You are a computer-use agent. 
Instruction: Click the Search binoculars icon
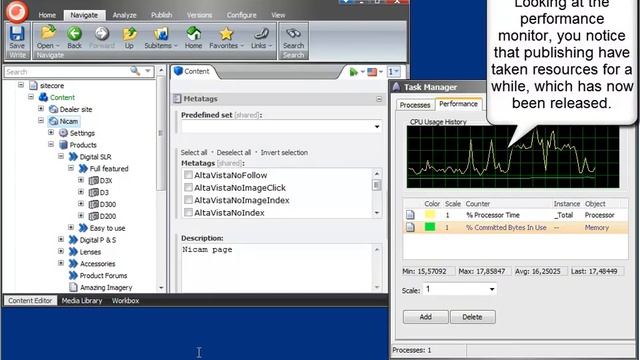click(293, 34)
